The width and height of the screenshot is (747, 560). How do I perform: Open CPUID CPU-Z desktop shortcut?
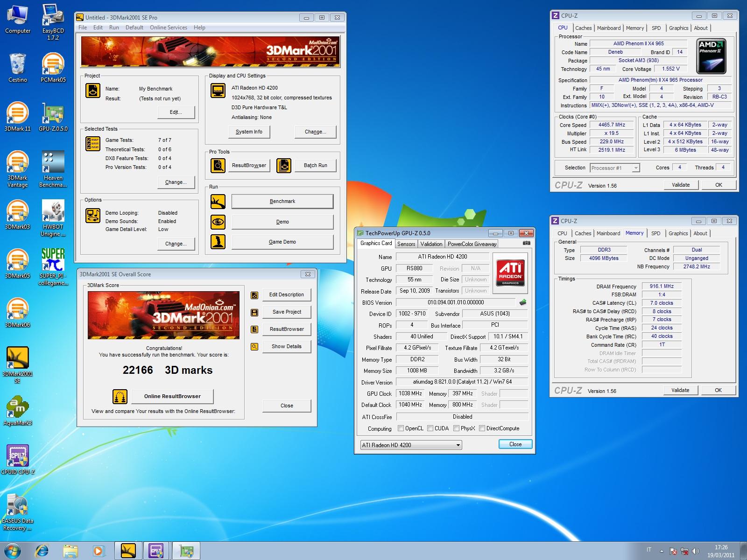pyautogui.click(x=18, y=460)
